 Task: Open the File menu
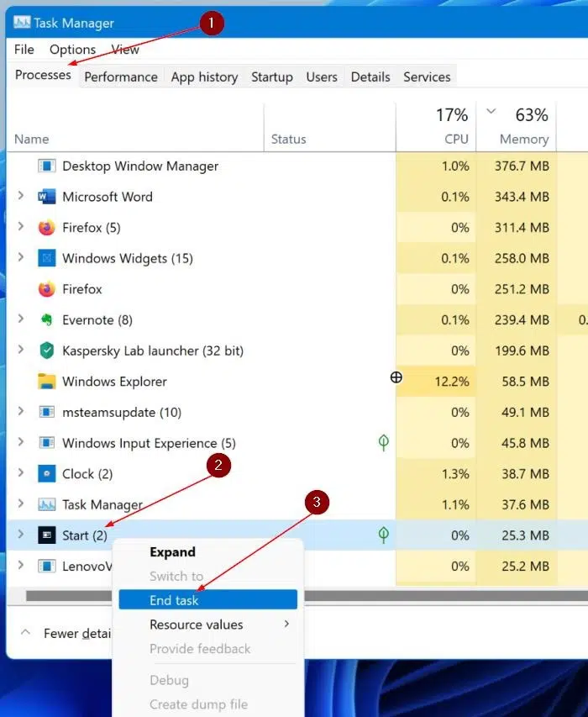[x=24, y=50]
